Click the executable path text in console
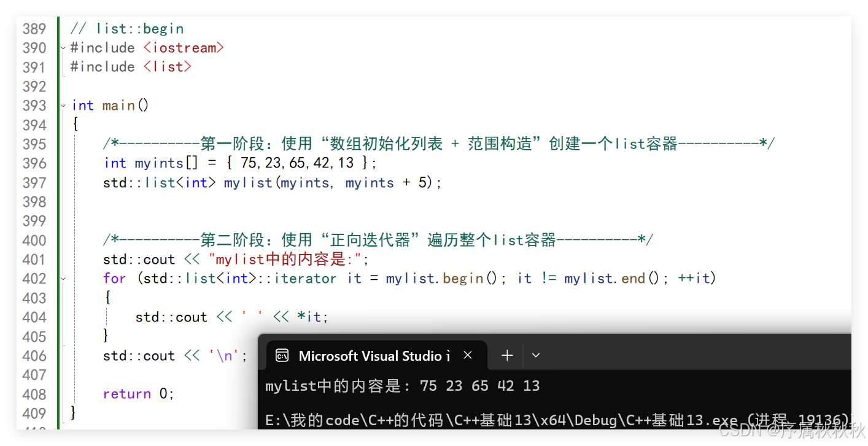 [x=491, y=420]
